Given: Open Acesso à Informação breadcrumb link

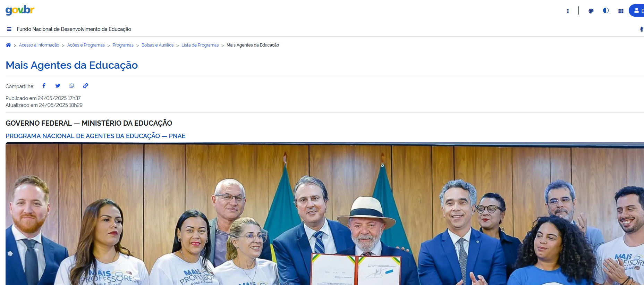Looking at the screenshot, I should pyautogui.click(x=39, y=45).
